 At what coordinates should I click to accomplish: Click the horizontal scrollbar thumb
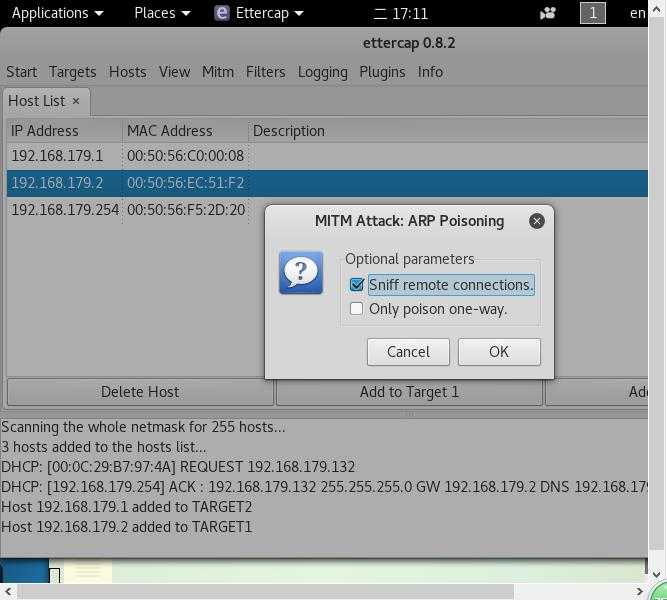(265, 591)
